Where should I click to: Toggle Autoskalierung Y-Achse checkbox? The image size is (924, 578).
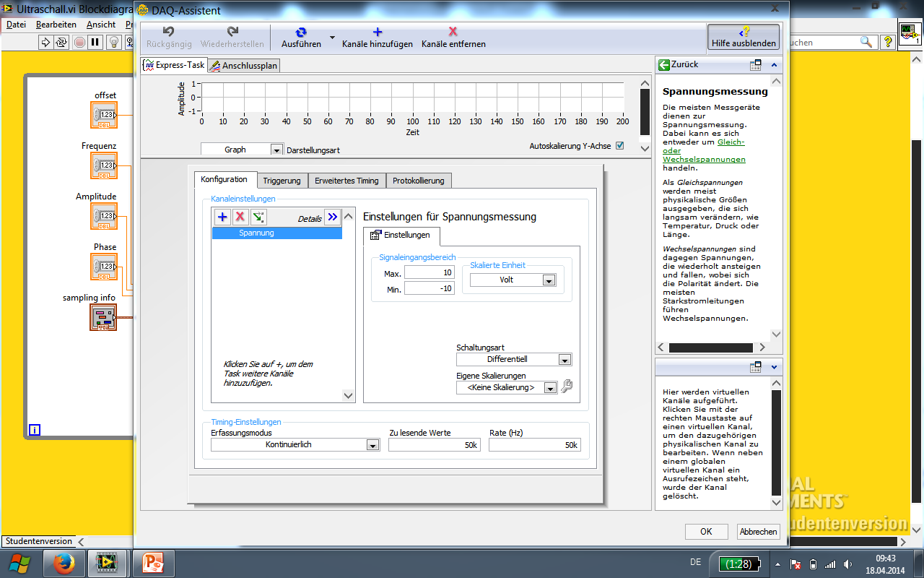point(619,146)
